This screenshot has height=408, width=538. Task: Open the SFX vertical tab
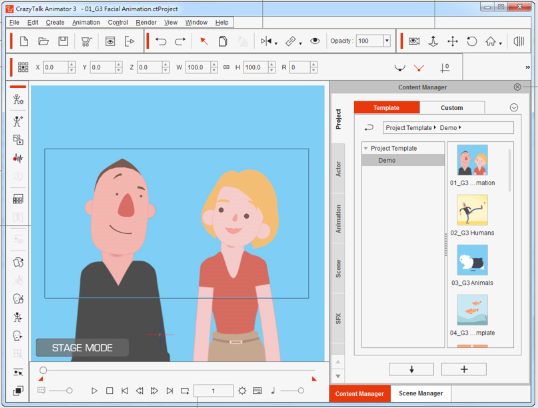[x=338, y=318]
